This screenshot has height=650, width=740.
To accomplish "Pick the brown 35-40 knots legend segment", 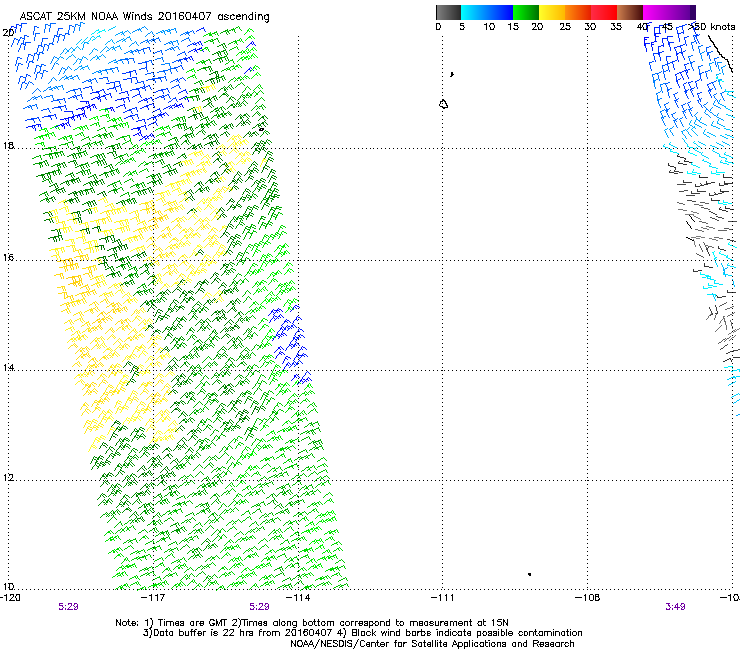I will [630, 12].
